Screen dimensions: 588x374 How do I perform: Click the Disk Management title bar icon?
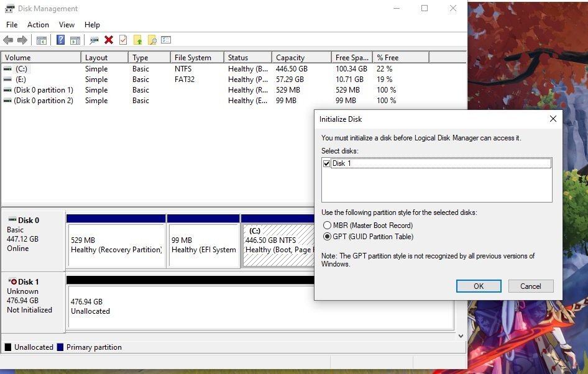[10, 8]
